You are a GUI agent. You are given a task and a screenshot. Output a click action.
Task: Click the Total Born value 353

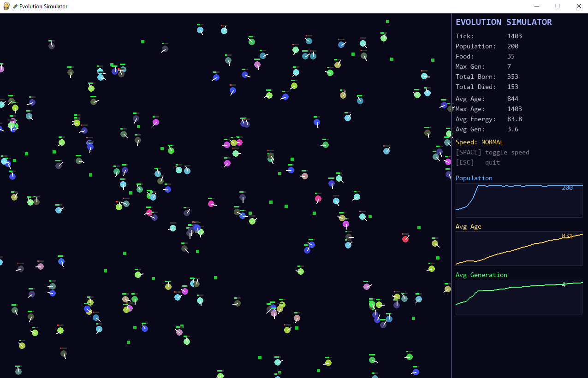(512, 77)
